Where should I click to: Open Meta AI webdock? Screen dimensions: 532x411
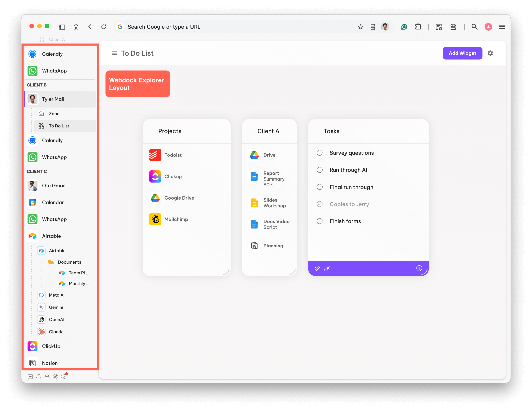coord(65,295)
